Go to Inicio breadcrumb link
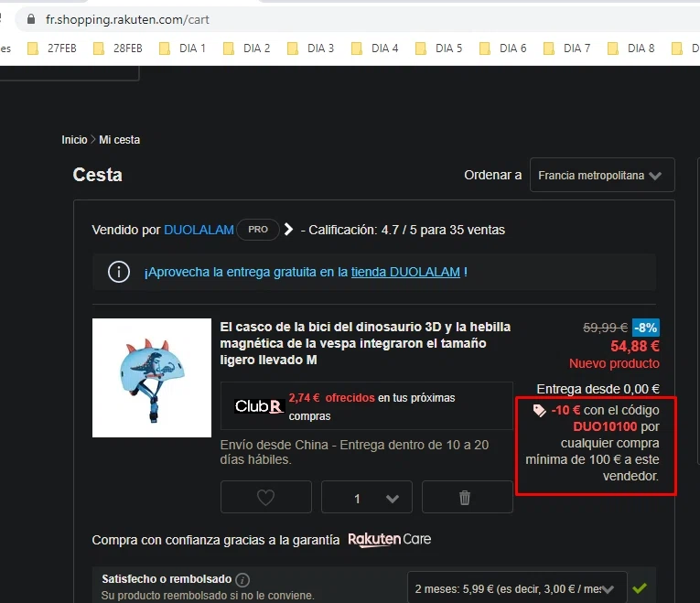This screenshot has height=603, width=700. (x=74, y=140)
